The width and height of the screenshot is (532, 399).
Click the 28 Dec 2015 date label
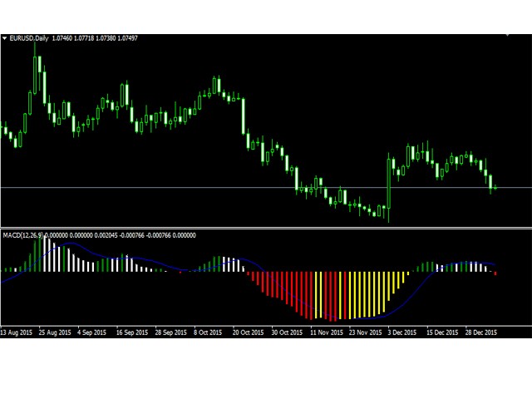click(481, 332)
